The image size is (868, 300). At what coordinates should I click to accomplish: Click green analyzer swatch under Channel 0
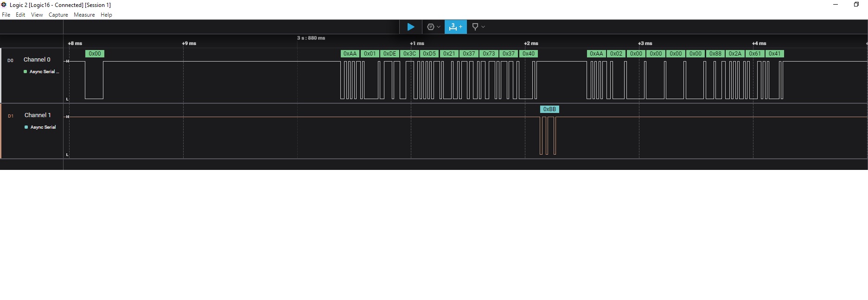tap(25, 72)
